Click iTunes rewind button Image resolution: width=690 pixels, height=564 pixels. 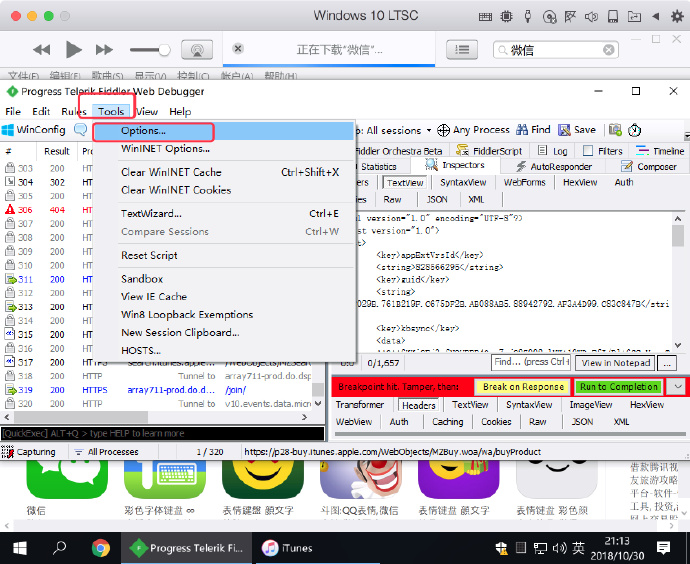[41, 50]
